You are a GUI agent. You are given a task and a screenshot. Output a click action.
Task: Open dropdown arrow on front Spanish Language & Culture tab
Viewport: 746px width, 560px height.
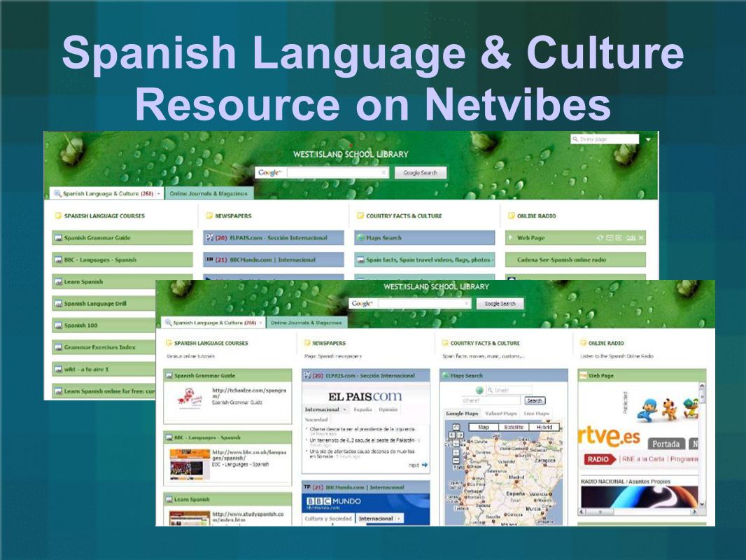pyautogui.click(x=261, y=323)
